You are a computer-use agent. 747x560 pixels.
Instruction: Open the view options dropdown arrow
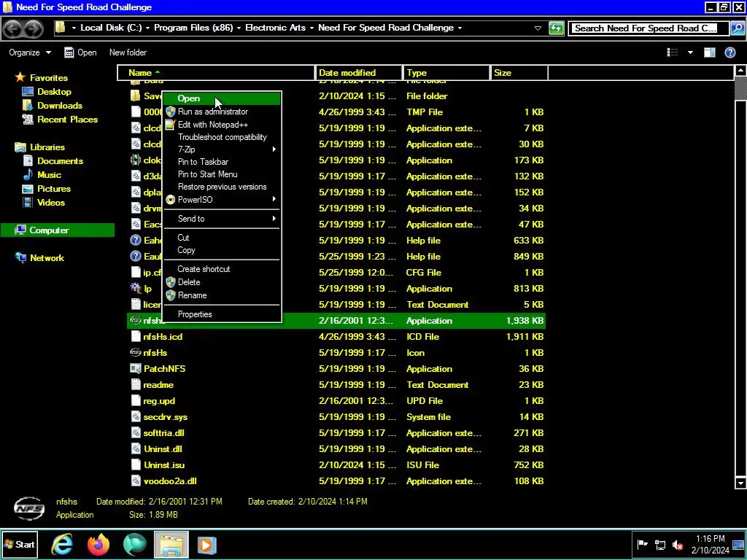[690, 52]
